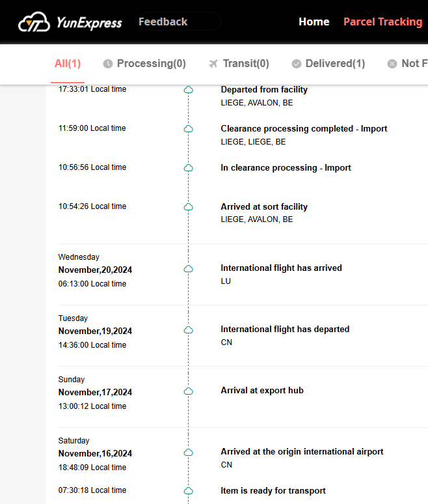
Task: Click the X icon beside Not Found
Action: (x=392, y=64)
